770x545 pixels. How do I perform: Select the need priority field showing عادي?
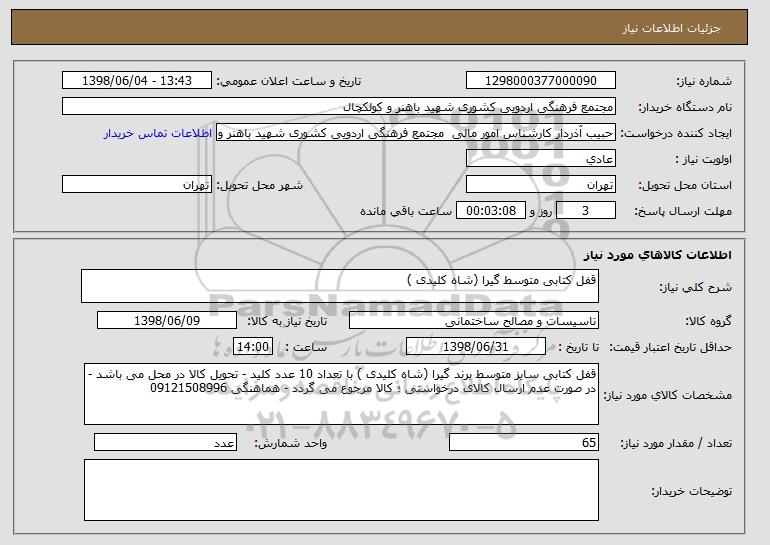(x=541, y=159)
